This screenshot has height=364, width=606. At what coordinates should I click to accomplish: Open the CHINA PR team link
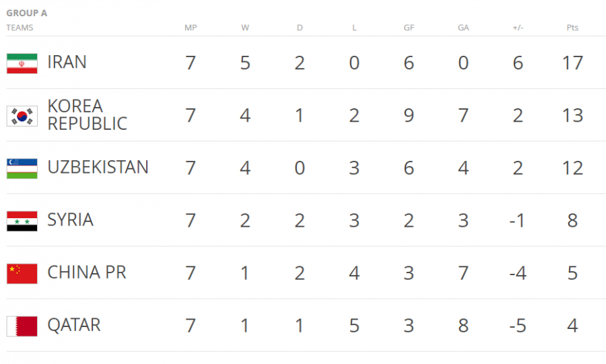[86, 272]
